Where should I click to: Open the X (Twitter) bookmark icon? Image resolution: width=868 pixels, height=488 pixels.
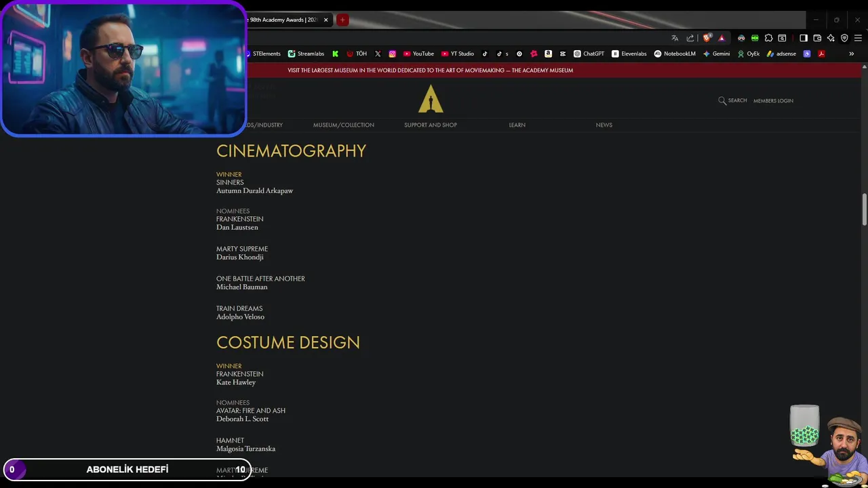378,54
